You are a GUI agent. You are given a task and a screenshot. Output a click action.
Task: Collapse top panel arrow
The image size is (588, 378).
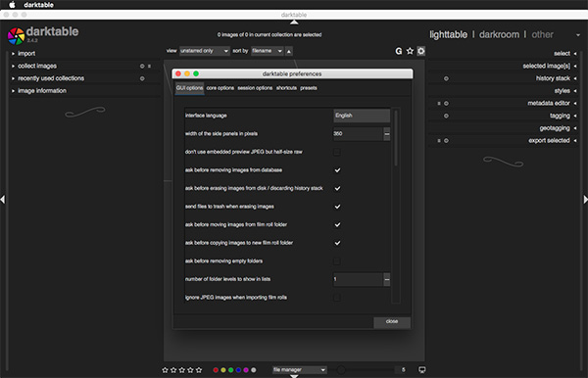coord(294,23)
